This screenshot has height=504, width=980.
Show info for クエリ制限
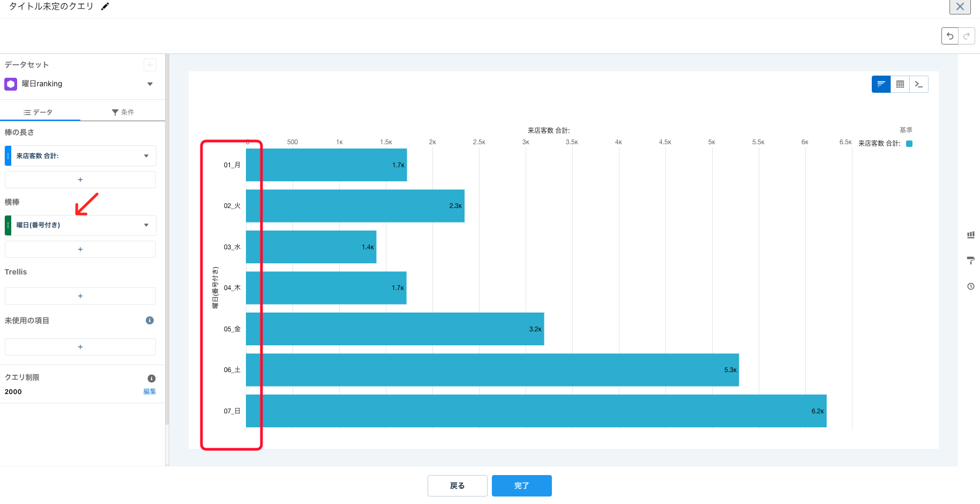(152, 378)
